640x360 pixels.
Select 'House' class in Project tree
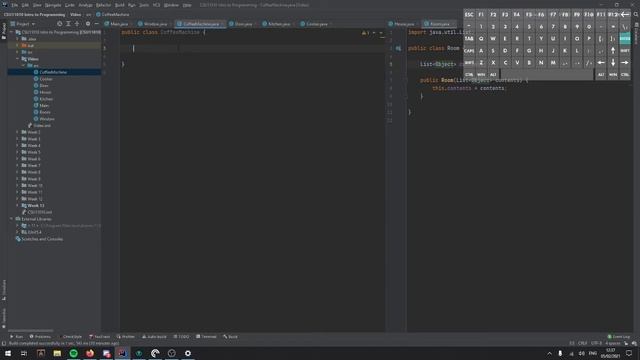coord(45,92)
